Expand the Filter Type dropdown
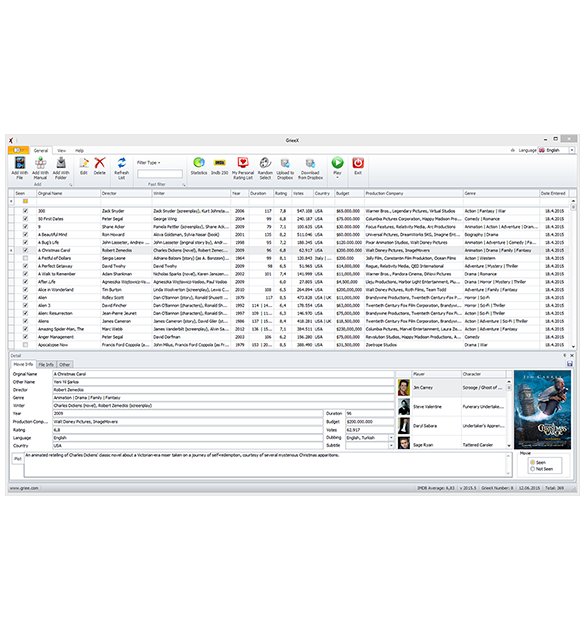 click(149, 163)
